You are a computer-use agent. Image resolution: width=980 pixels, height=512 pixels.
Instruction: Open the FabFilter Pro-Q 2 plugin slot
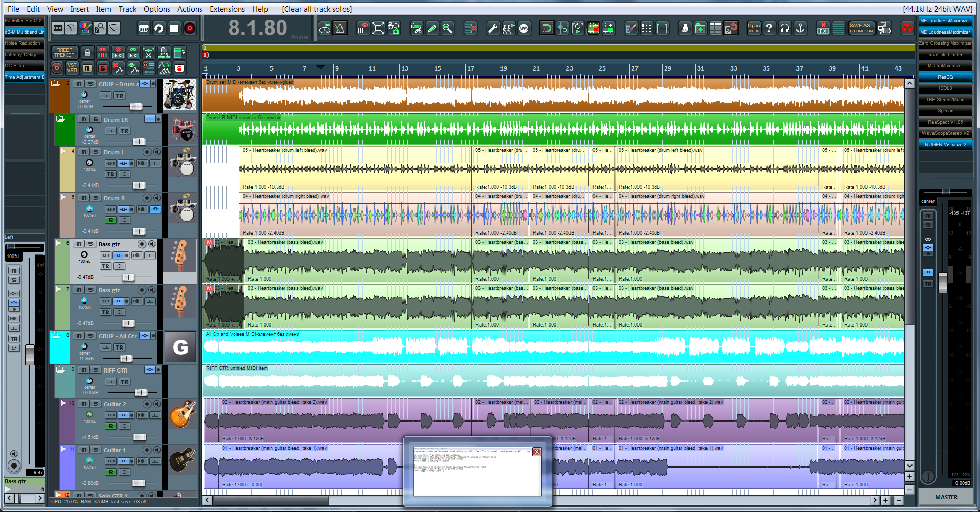point(24,21)
